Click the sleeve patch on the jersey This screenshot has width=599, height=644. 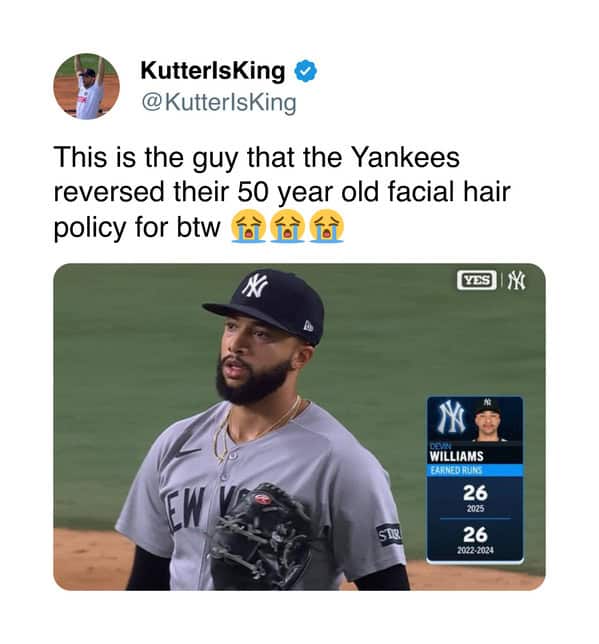pos(389,534)
